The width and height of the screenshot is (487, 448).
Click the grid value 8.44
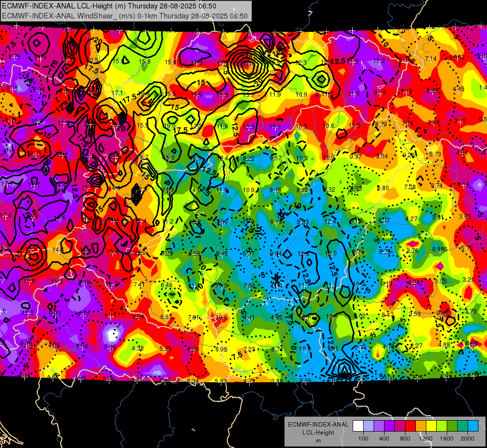click(x=434, y=122)
